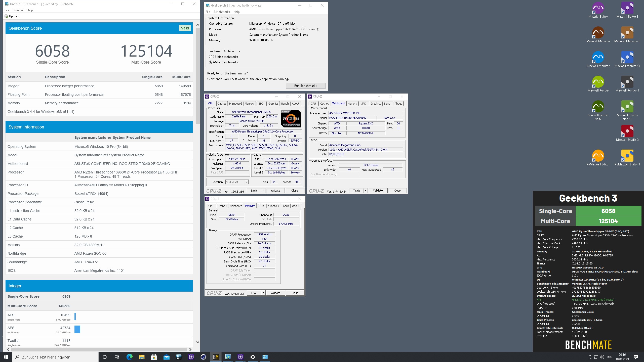Click Tools button in CPU-Z Memory window
Image resolution: width=644 pixels, height=362 pixels.
254,293
